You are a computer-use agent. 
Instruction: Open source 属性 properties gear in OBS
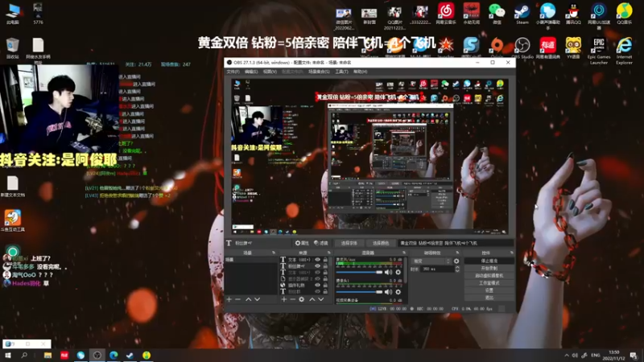pyautogui.click(x=302, y=243)
